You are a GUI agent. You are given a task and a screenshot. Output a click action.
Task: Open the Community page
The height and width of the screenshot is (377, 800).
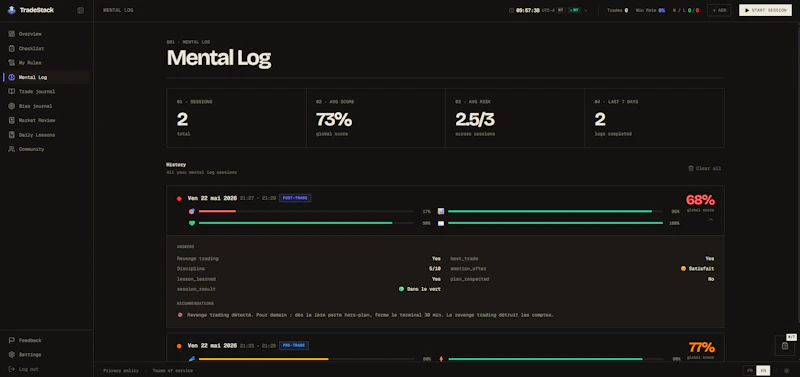46,149
